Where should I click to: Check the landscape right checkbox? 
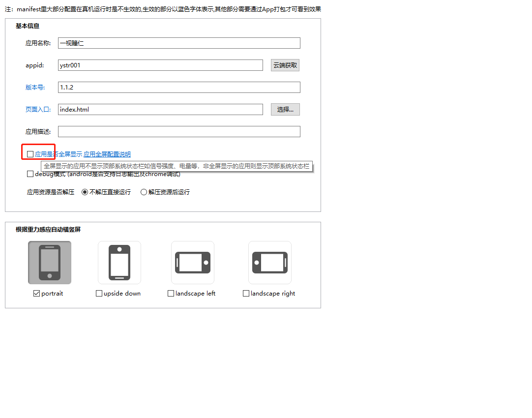click(x=246, y=294)
